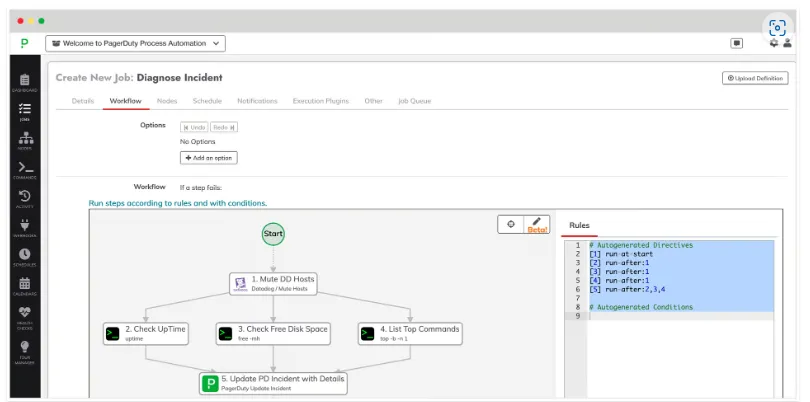This screenshot has width=810, height=402.
Task: Click rules line '[2] run-after:1'
Action: point(619,262)
